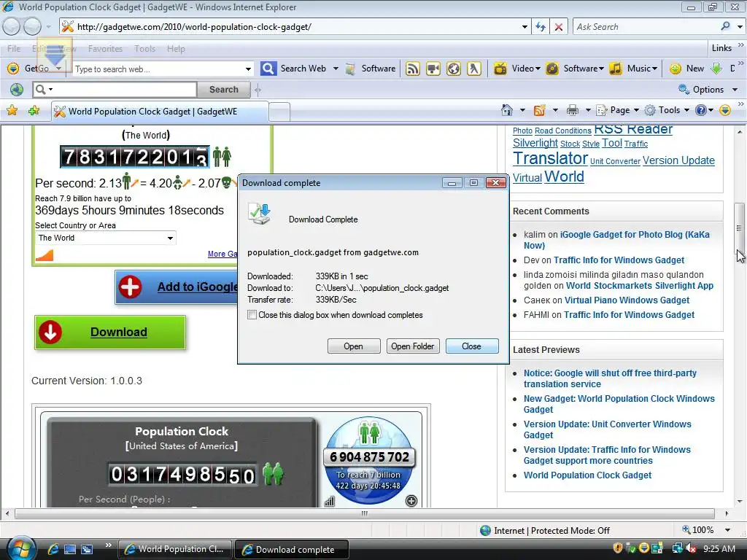Open the Translator tag link

(550, 158)
